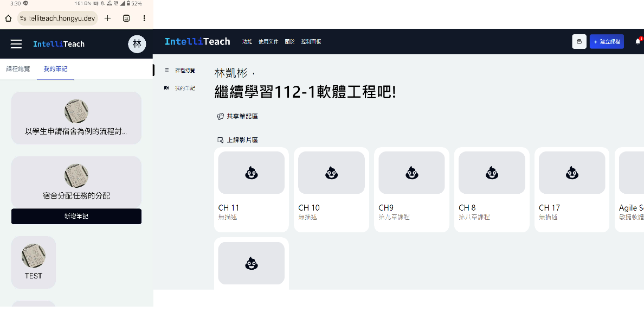Click the white icon button beside 建立課程
The image size is (644, 311).
tap(579, 42)
